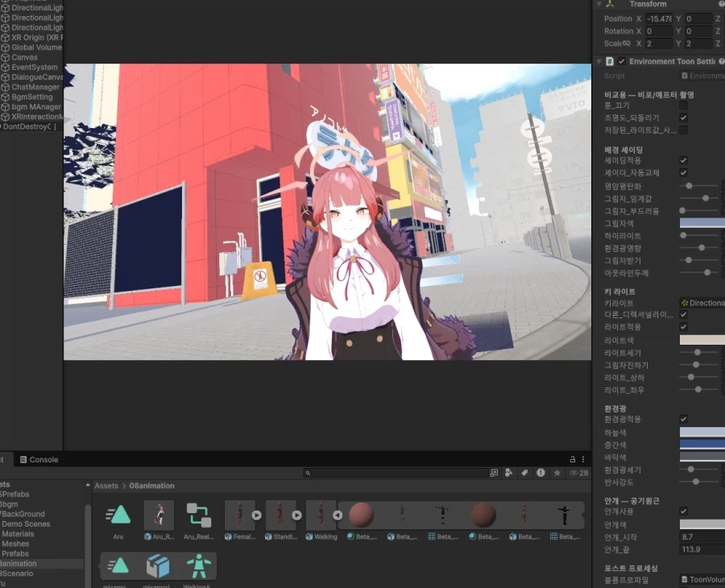
Task: Click the project folder tree scroll up arrow
Action: pyautogui.click(x=88, y=486)
